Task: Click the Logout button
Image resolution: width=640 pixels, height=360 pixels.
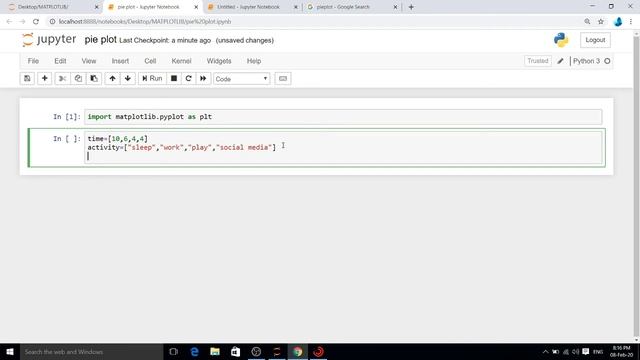Action: 595,40
